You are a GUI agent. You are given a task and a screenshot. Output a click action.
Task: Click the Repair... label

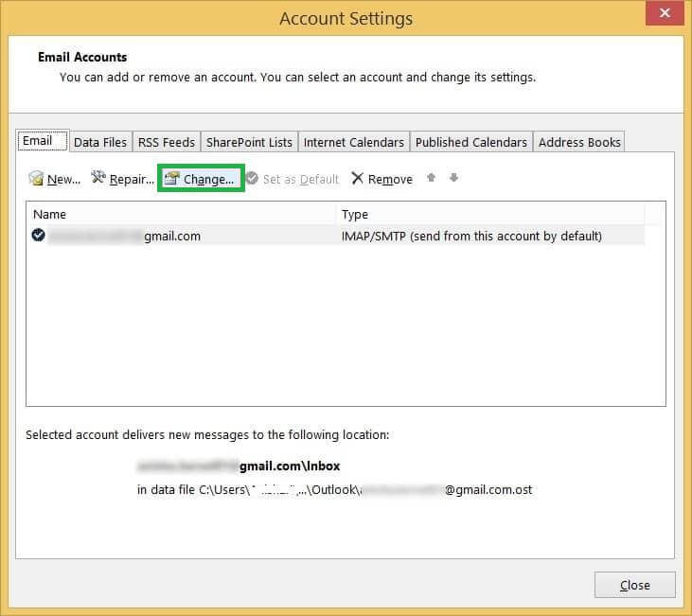132,179
